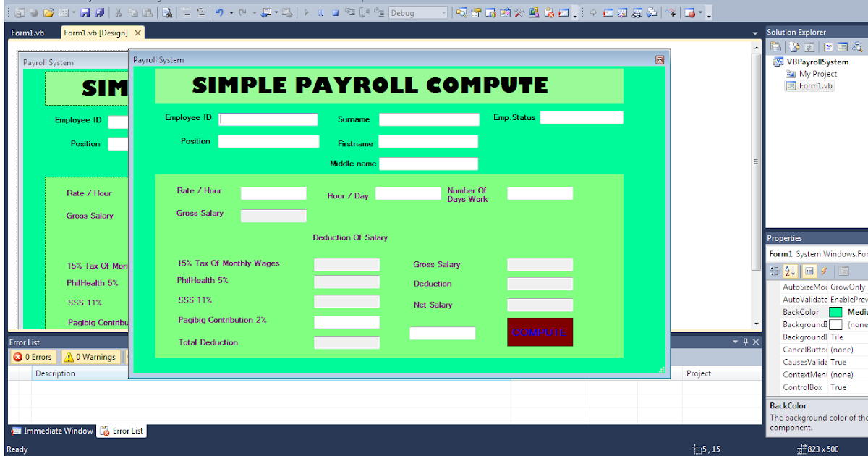
Task: Enable Alphabetical sorting in Properties window
Action: click(791, 272)
